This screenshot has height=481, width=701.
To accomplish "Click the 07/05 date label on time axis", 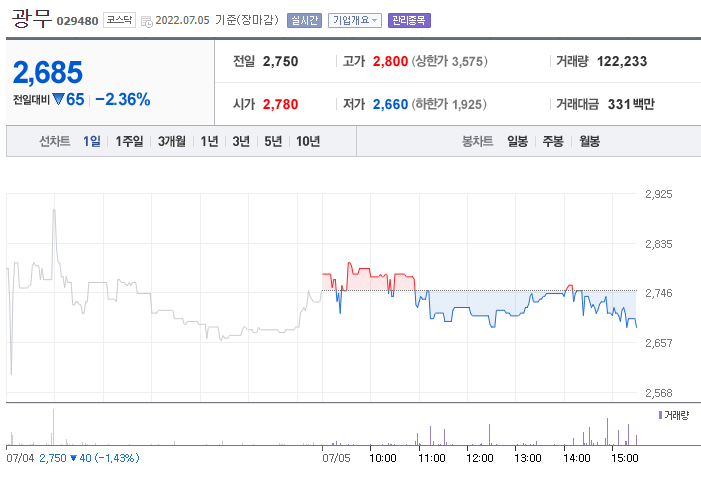I will point(336,458).
